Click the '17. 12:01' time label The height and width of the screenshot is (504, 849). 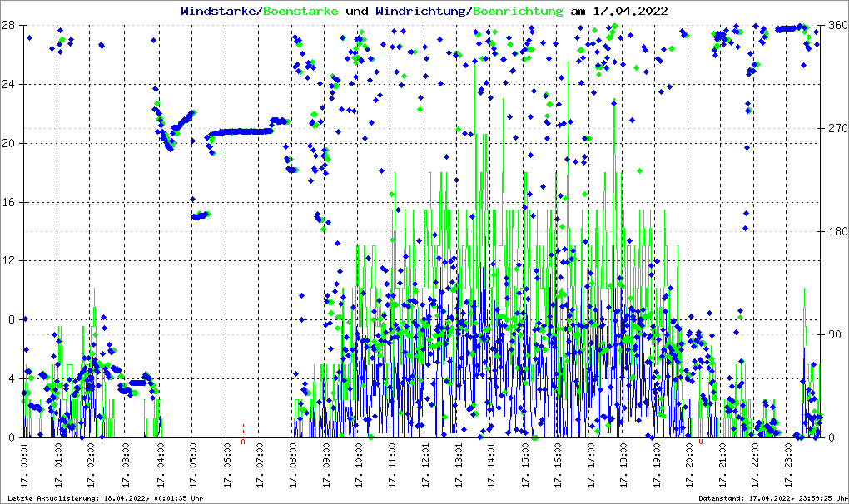point(425,465)
